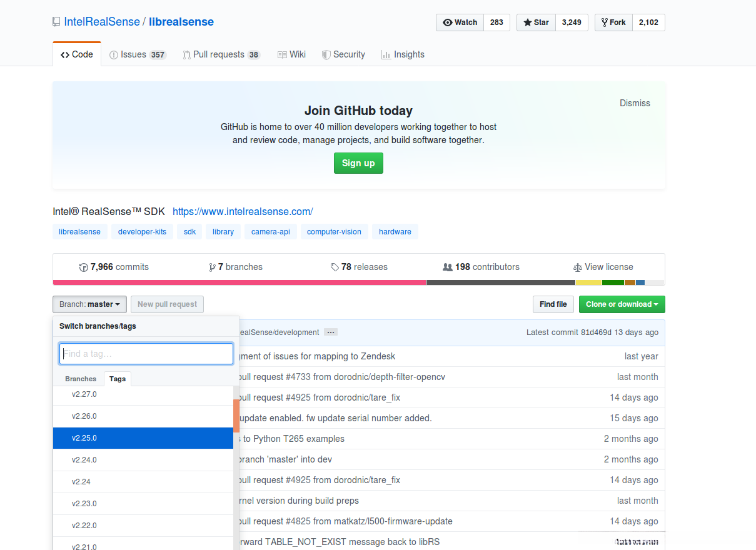Open commit about mapping to Zendesk
This screenshot has height=550, width=756.
[318, 356]
